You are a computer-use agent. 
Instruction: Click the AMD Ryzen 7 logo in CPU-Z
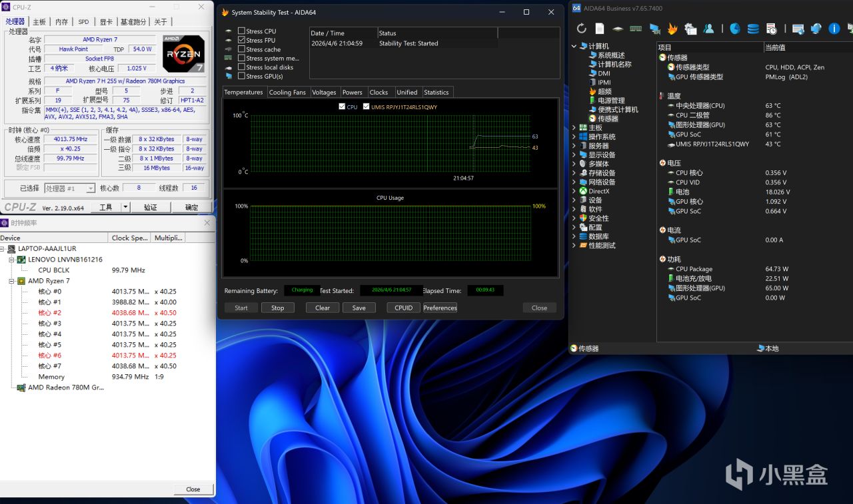pyautogui.click(x=183, y=54)
